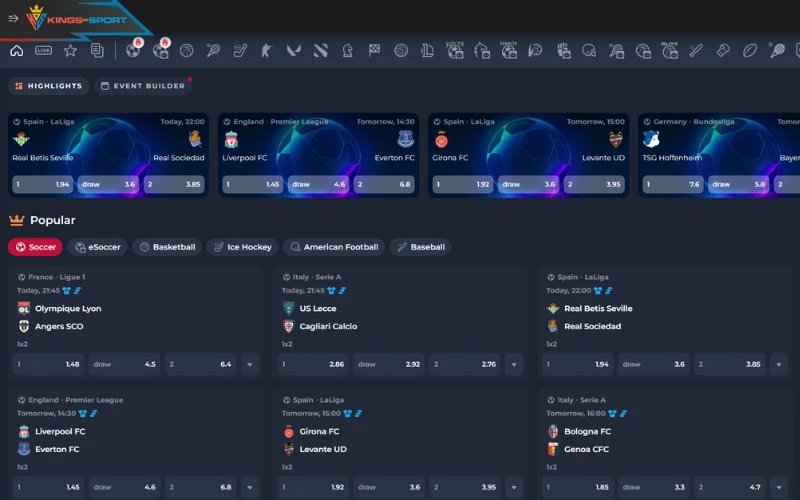
Task: Select the Counter-Strike shooter icon
Action: click(x=267, y=51)
